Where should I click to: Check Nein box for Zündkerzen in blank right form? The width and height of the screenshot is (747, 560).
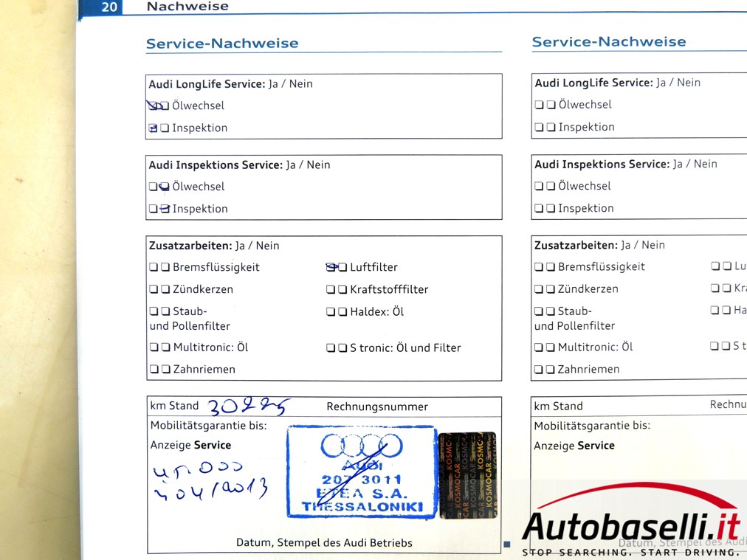(x=550, y=289)
